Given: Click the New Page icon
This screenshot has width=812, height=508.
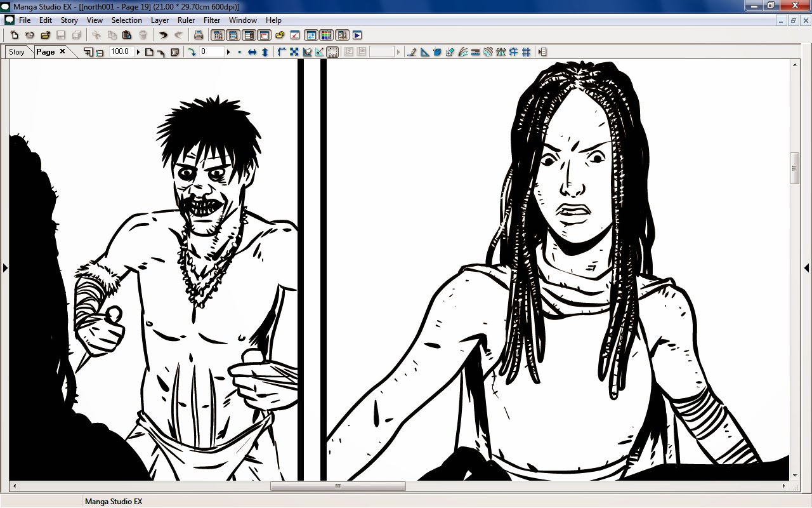Looking at the screenshot, I should point(14,35).
